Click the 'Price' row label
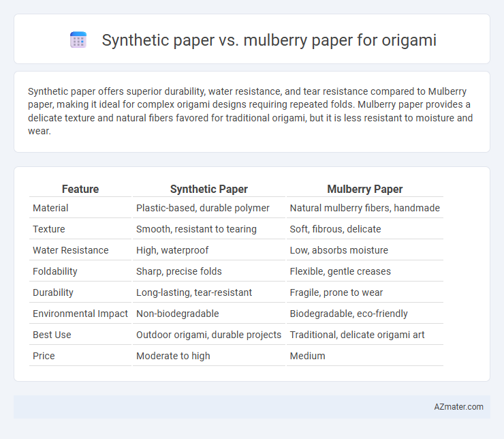Viewport: 504px width, 439px height. point(44,356)
